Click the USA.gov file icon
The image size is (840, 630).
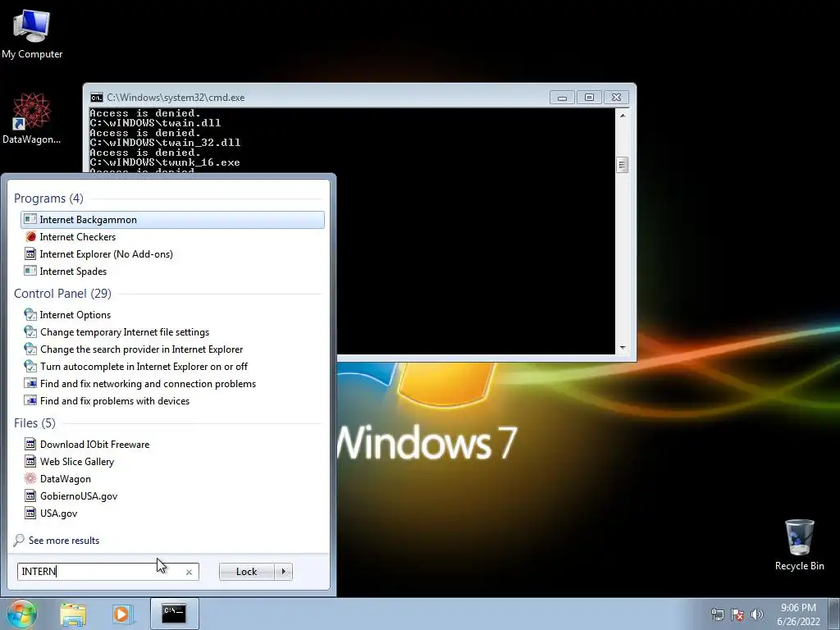pos(30,514)
